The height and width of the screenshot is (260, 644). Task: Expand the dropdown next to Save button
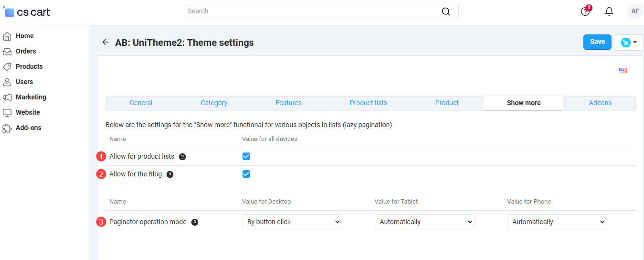pyautogui.click(x=628, y=42)
